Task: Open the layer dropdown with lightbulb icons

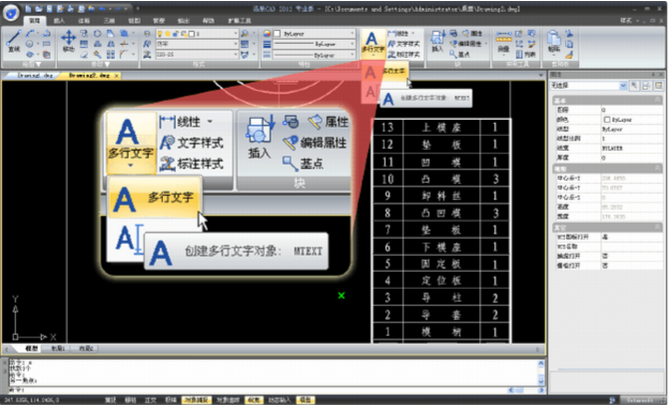Action: click(197, 33)
